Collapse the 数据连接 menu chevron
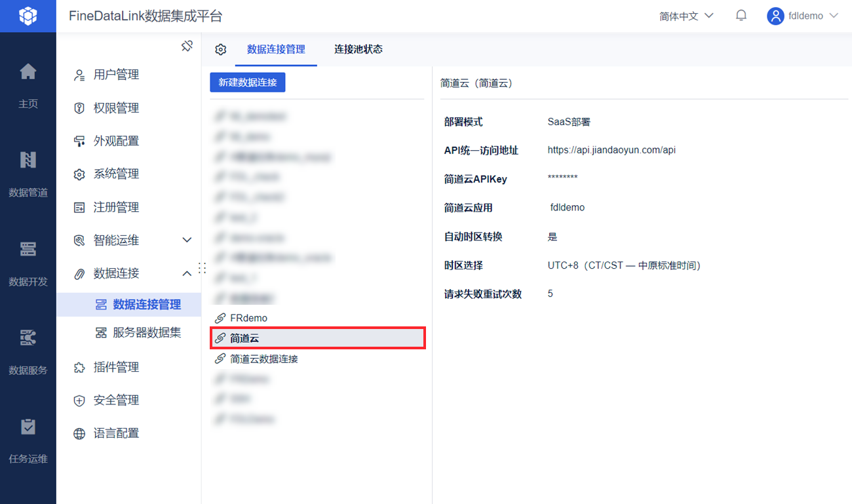Image resolution: width=852 pixels, height=504 pixels. click(x=187, y=273)
